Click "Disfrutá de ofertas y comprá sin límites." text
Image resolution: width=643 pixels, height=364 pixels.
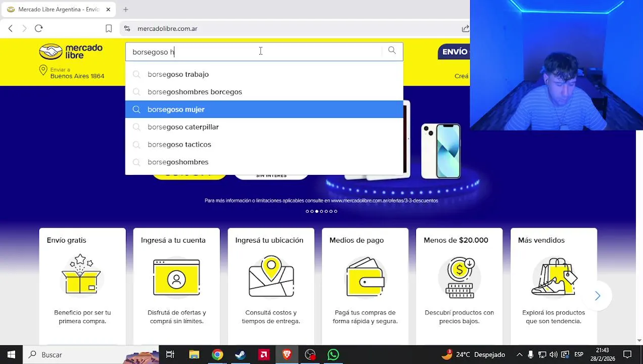point(176,317)
